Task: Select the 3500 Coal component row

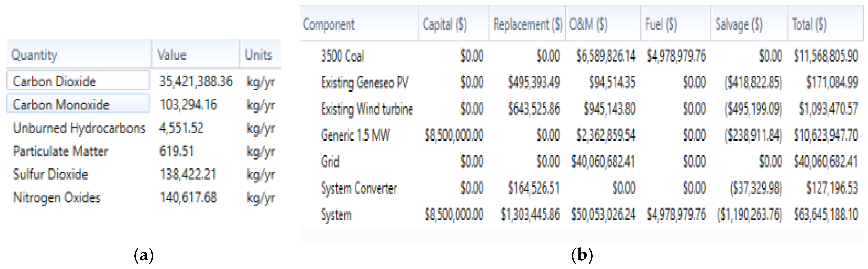Action: tap(342, 56)
